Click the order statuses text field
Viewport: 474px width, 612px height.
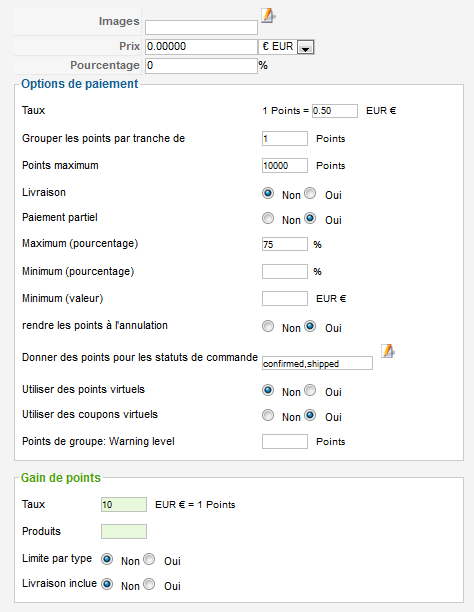tap(317, 363)
